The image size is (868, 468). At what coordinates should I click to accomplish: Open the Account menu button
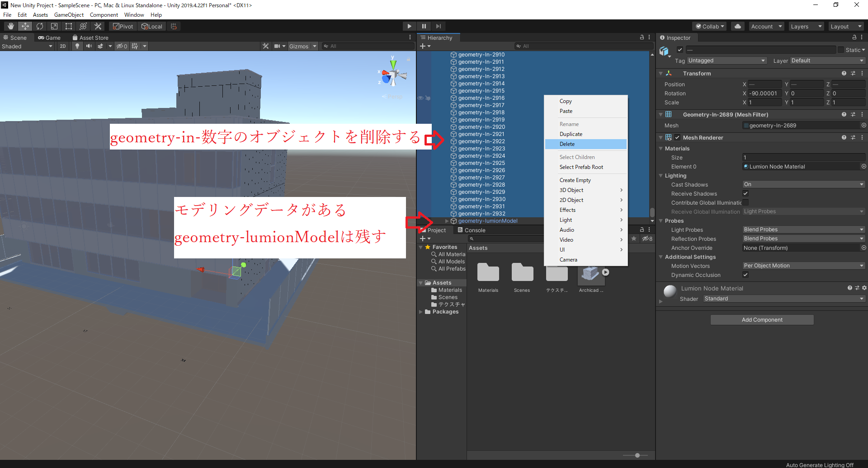tap(767, 26)
